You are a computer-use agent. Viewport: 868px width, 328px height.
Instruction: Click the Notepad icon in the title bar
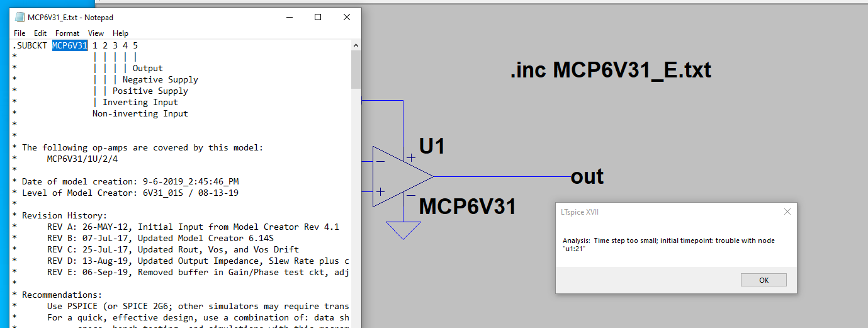(20, 17)
